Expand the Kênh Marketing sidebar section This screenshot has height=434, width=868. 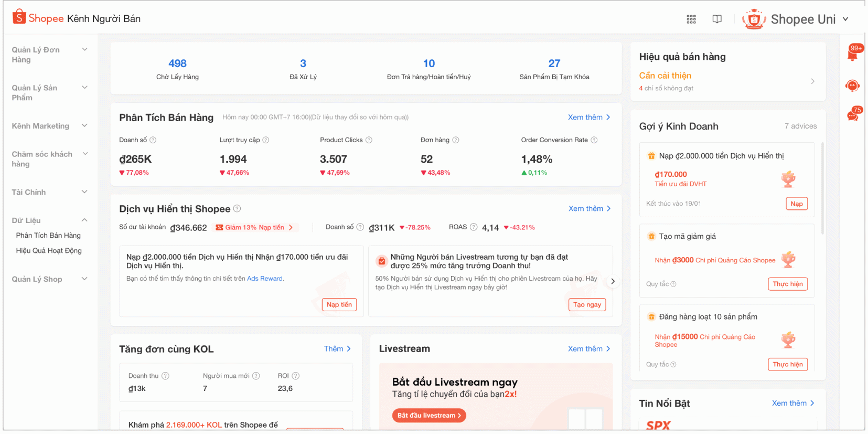84,126
